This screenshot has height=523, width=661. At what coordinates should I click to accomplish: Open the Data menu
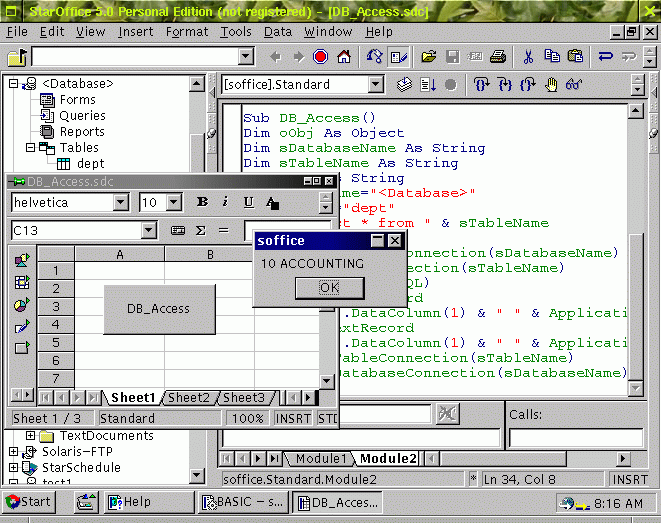pyautogui.click(x=278, y=32)
